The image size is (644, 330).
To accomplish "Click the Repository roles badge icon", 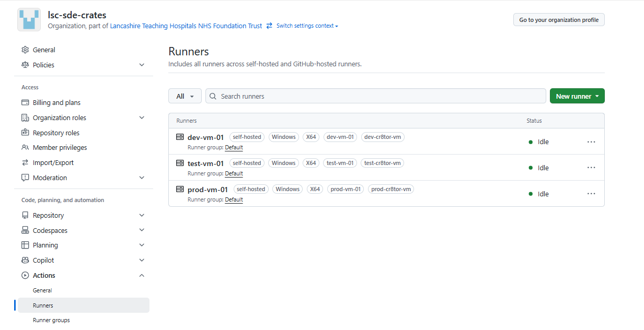I will click(x=25, y=133).
